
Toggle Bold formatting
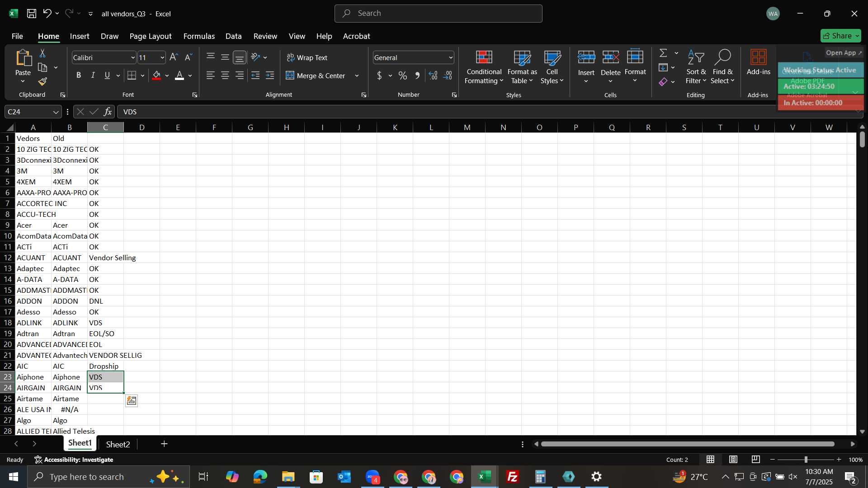(79, 75)
